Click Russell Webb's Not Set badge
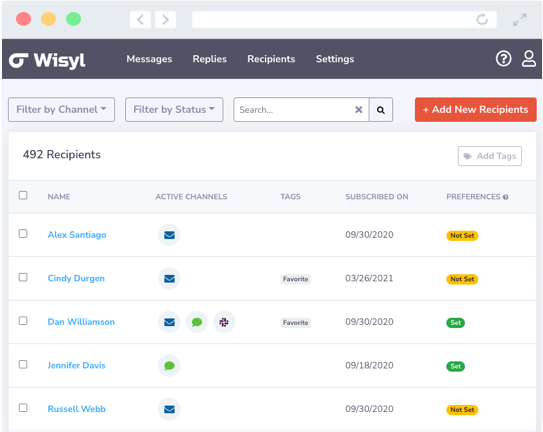 [x=462, y=410]
